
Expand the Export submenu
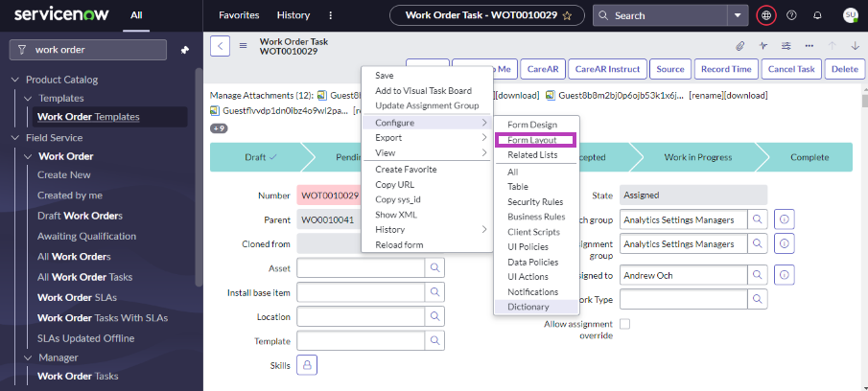[x=427, y=138]
